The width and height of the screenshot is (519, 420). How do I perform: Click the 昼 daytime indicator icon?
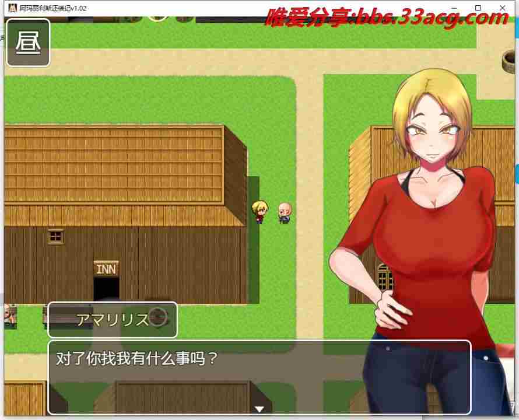pos(28,43)
